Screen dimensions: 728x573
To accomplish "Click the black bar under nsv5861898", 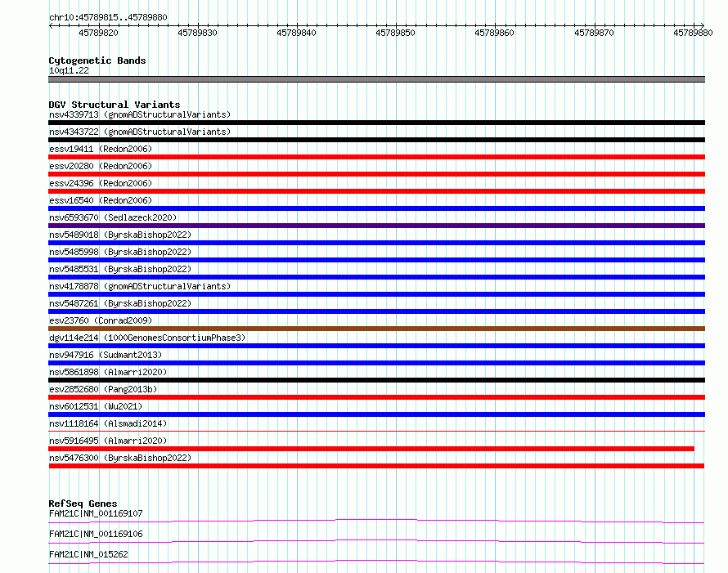I will point(376,380).
